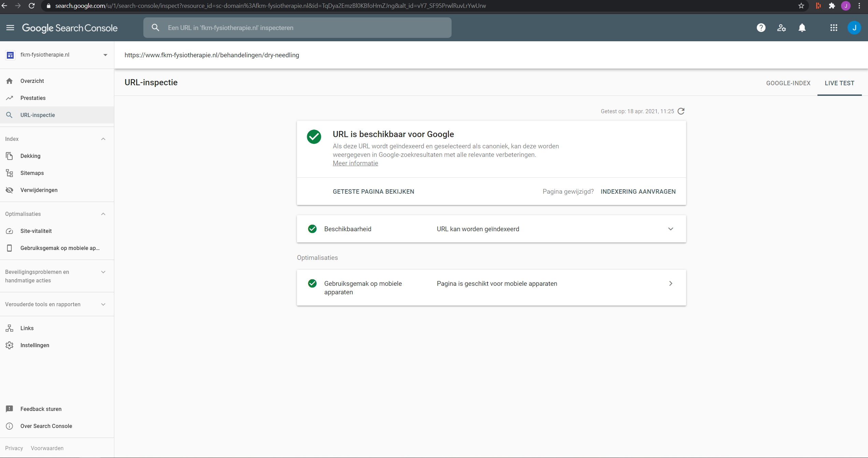This screenshot has width=868, height=458.
Task: Click the Meer informatie link
Action: tap(355, 163)
